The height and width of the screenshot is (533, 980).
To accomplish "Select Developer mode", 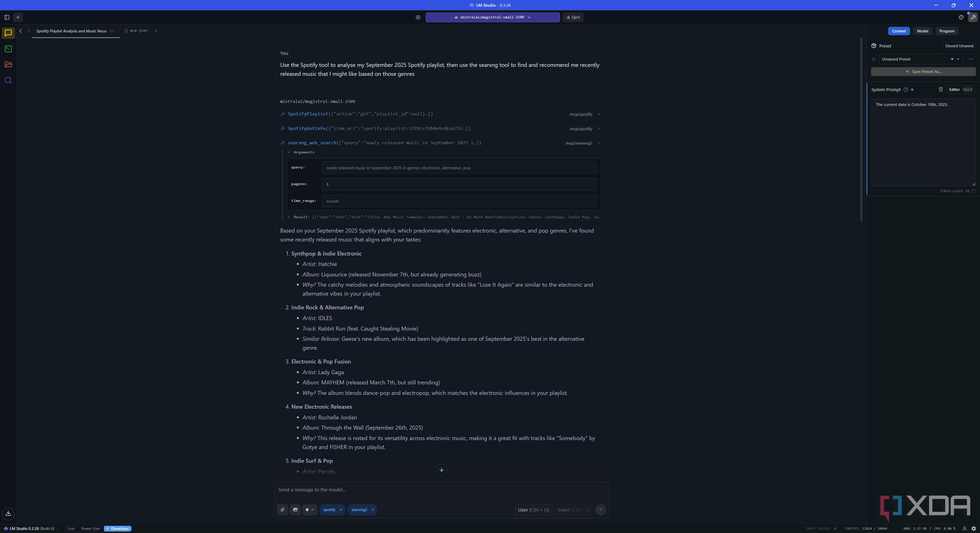I will pos(118,528).
